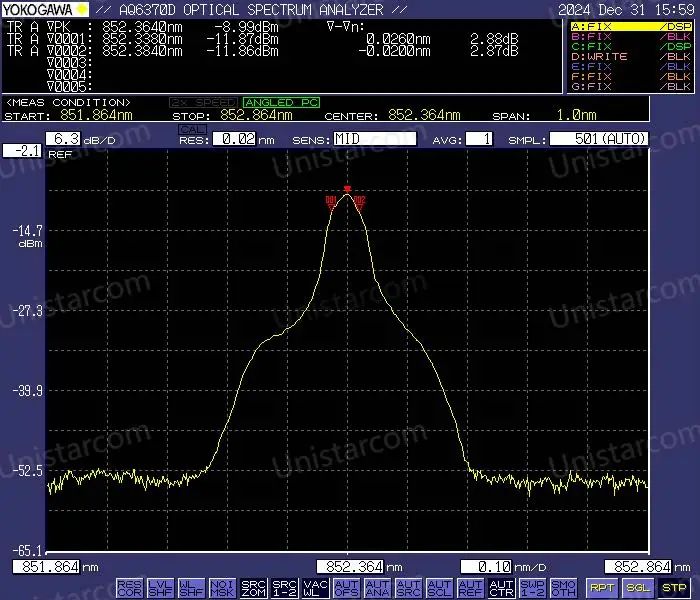Toggle the RES COR status indicator
Viewport: 700px width, 600px height.
coord(130,588)
